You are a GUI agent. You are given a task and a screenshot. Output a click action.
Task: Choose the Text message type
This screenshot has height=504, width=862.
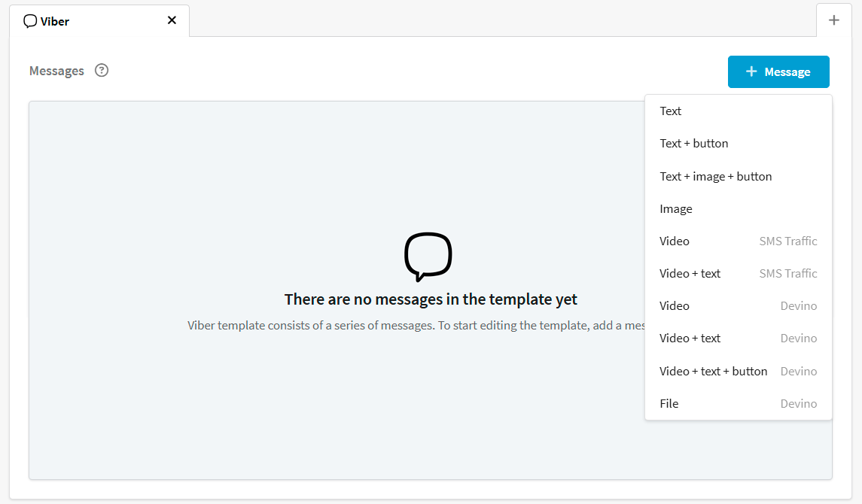(x=739, y=111)
